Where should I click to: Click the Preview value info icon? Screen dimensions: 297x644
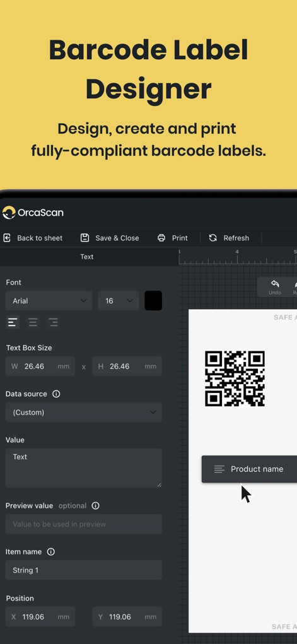[x=95, y=506]
